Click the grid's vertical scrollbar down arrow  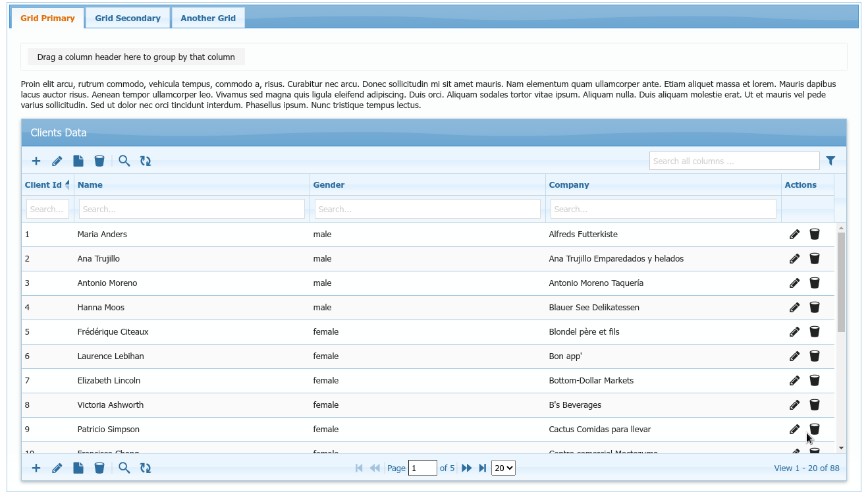[841, 448]
